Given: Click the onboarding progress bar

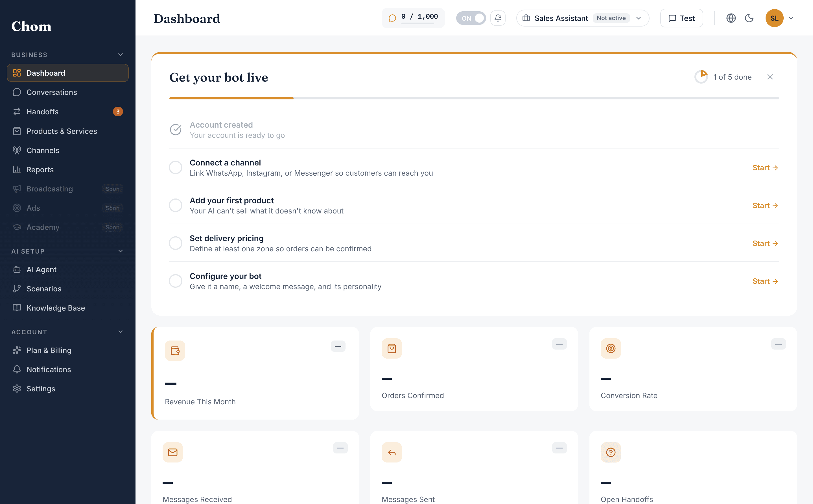Looking at the screenshot, I should coord(474,98).
